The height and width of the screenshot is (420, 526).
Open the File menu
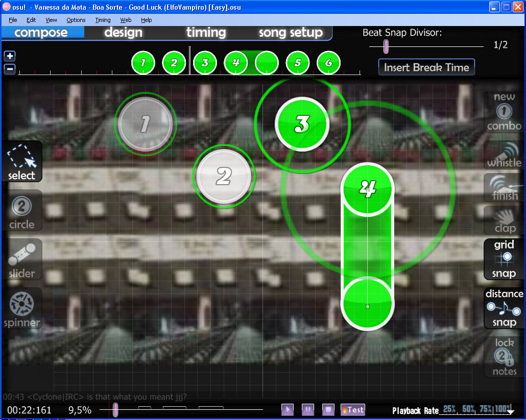coord(13,20)
